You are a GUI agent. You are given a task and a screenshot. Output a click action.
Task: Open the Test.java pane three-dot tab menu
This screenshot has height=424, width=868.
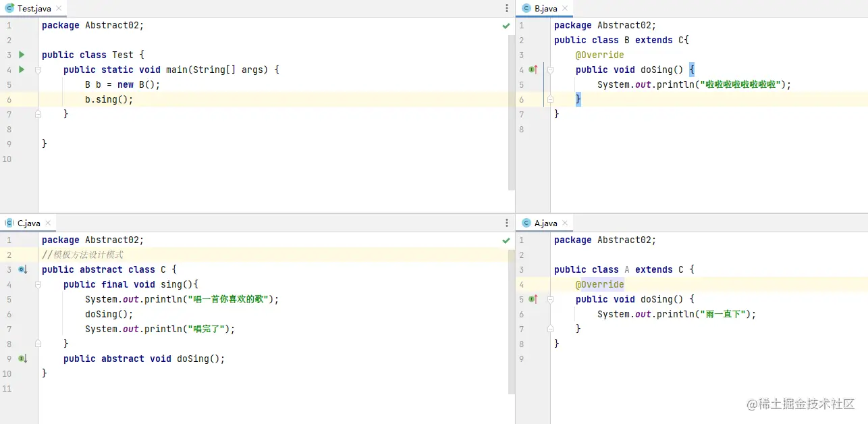pyautogui.click(x=507, y=8)
